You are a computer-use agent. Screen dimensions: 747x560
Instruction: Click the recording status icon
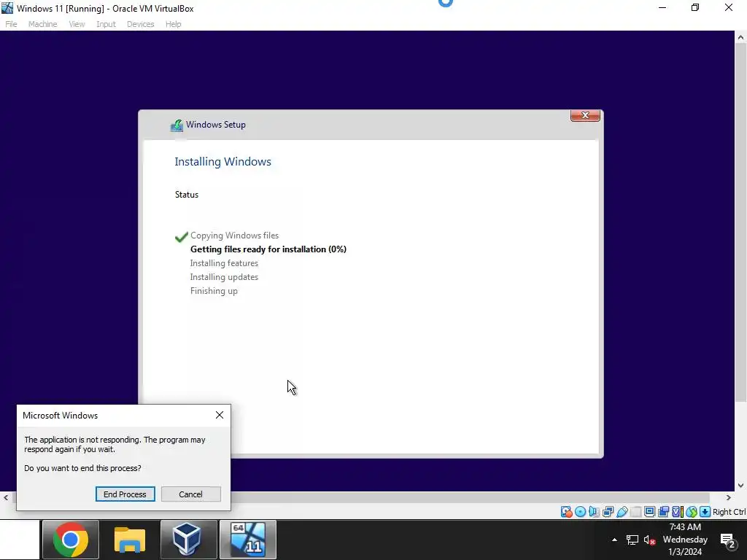click(663, 512)
